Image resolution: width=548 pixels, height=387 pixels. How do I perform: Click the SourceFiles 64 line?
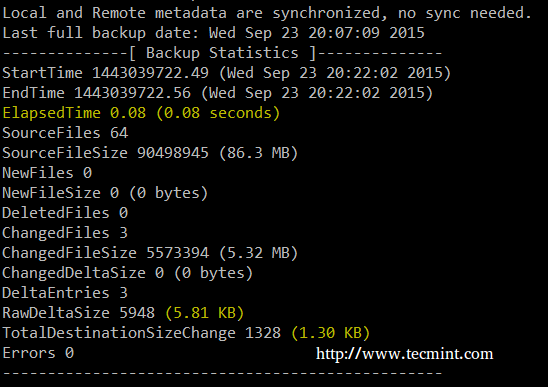click(65, 133)
